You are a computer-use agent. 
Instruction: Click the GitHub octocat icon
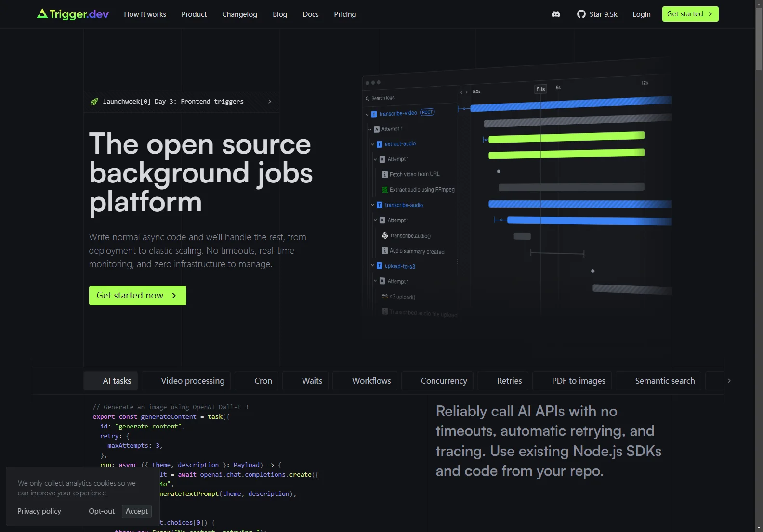581,14
